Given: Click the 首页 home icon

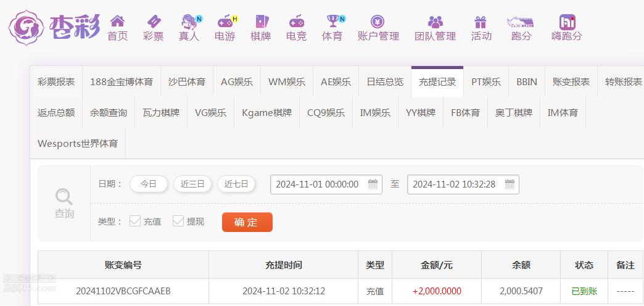Looking at the screenshot, I should pyautogui.click(x=117, y=21).
